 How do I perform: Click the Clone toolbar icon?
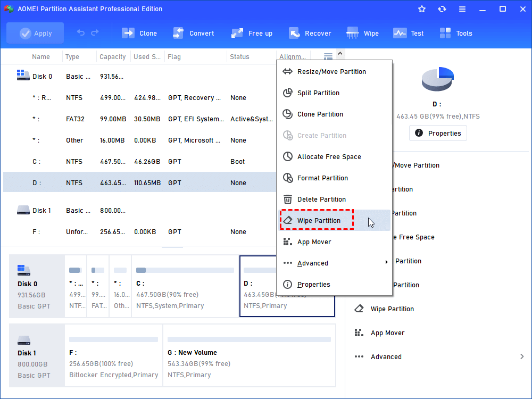[x=129, y=33]
